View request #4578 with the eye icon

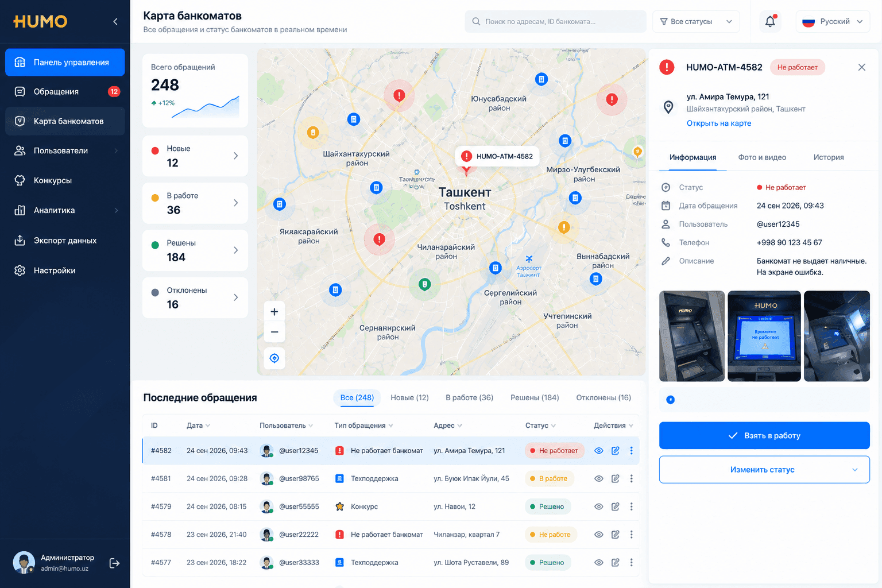coord(598,535)
